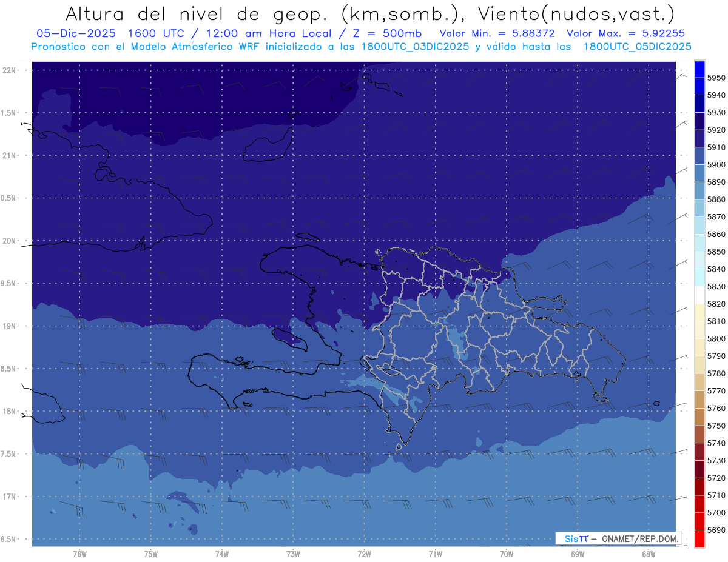Click legend value '5820'

716,304
